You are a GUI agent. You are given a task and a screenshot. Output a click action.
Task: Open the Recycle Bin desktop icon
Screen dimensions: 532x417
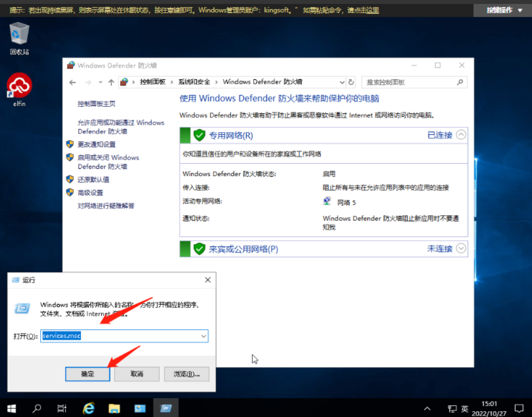click(19, 38)
